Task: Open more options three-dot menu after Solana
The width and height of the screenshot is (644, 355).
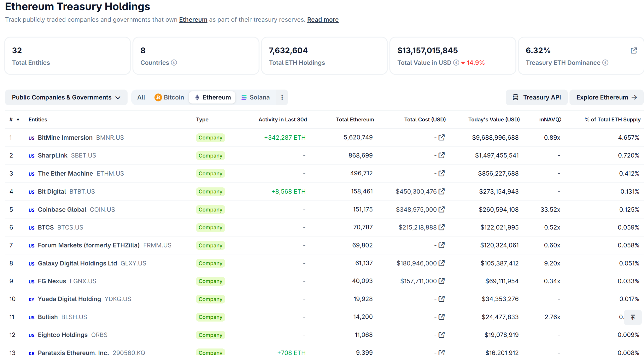Action: tap(282, 97)
